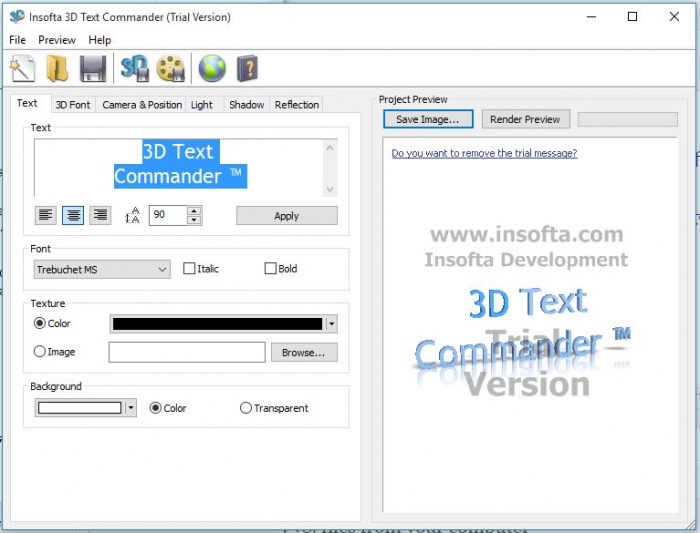
Task: Open the Preview menu
Action: (x=57, y=40)
